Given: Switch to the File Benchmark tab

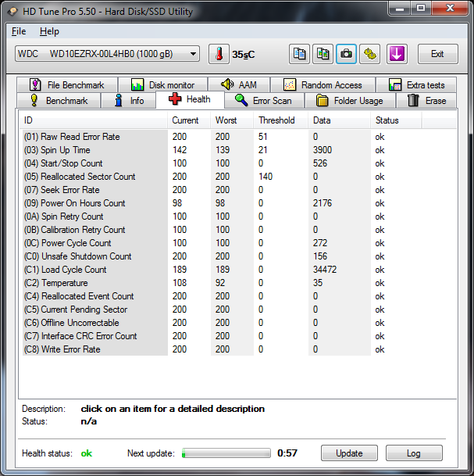Looking at the screenshot, I should click(x=67, y=84).
